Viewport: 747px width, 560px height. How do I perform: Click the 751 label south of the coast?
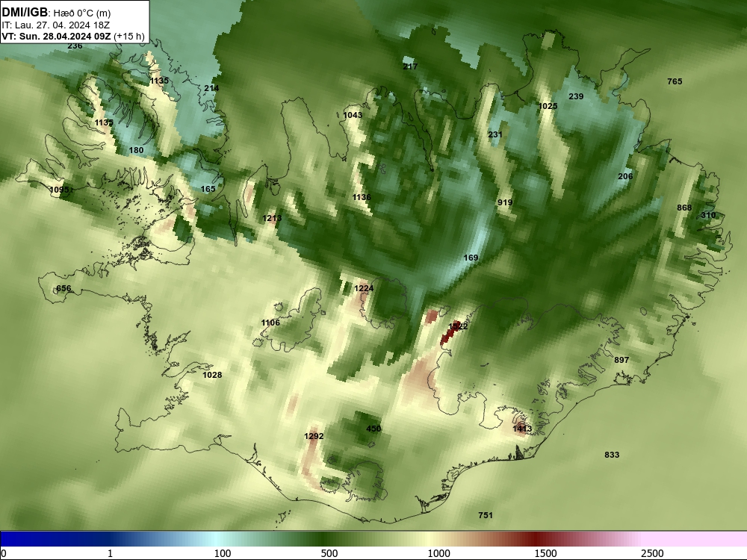point(486,515)
